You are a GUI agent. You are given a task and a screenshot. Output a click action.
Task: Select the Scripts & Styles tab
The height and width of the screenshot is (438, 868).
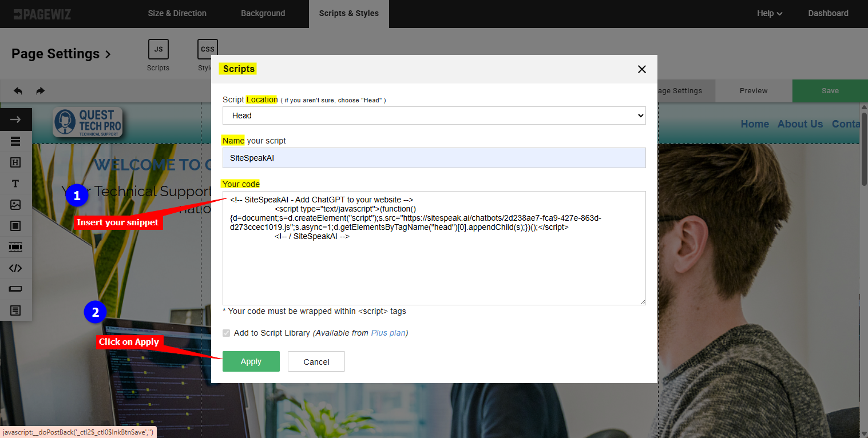pyautogui.click(x=349, y=13)
